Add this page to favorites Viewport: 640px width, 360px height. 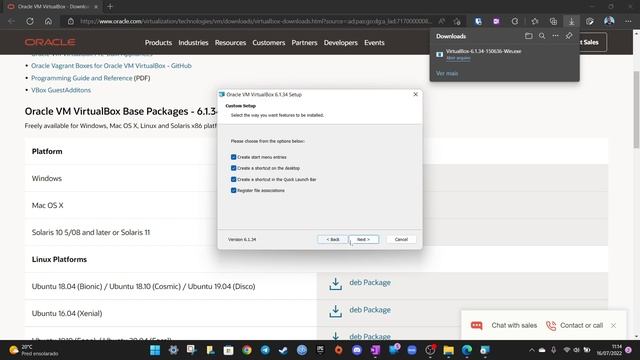click(x=457, y=21)
